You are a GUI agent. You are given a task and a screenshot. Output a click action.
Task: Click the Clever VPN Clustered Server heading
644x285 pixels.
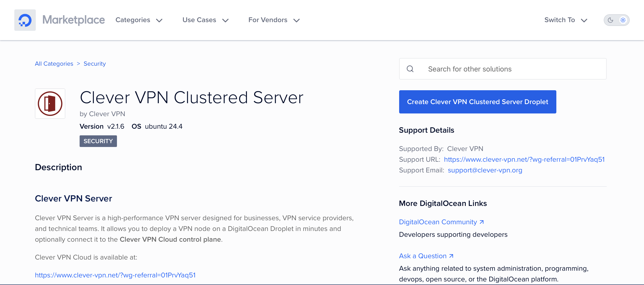pos(191,98)
